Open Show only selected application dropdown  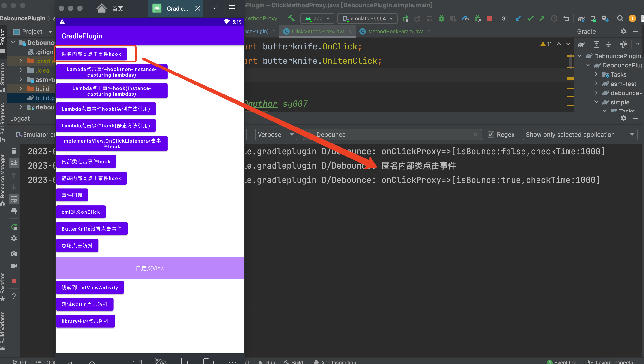tap(580, 135)
